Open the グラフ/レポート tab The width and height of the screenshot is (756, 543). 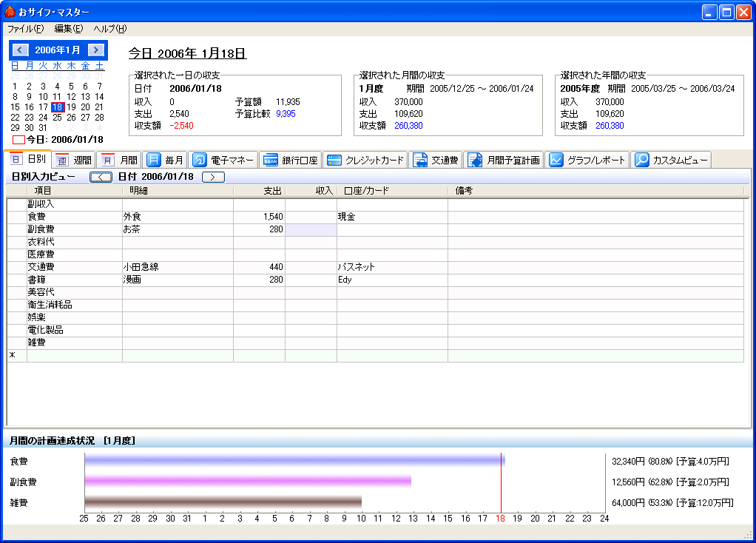pyautogui.click(x=587, y=160)
